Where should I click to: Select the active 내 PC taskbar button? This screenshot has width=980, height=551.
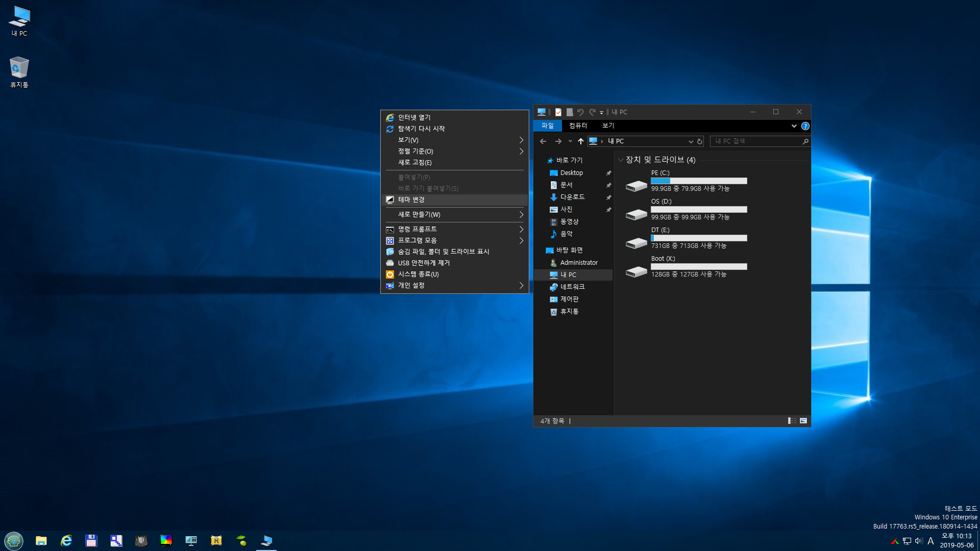coord(266,540)
